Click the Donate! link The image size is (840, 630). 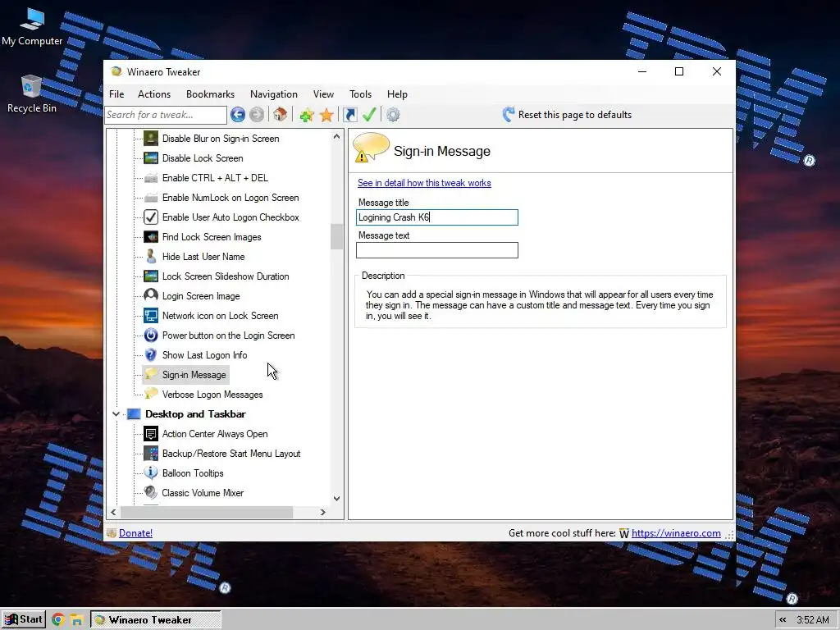pyautogui.click(x=135, y=533)
